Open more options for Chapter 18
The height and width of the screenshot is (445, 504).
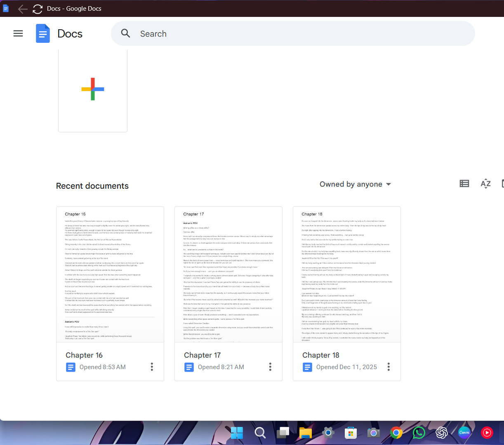point(389,367)
